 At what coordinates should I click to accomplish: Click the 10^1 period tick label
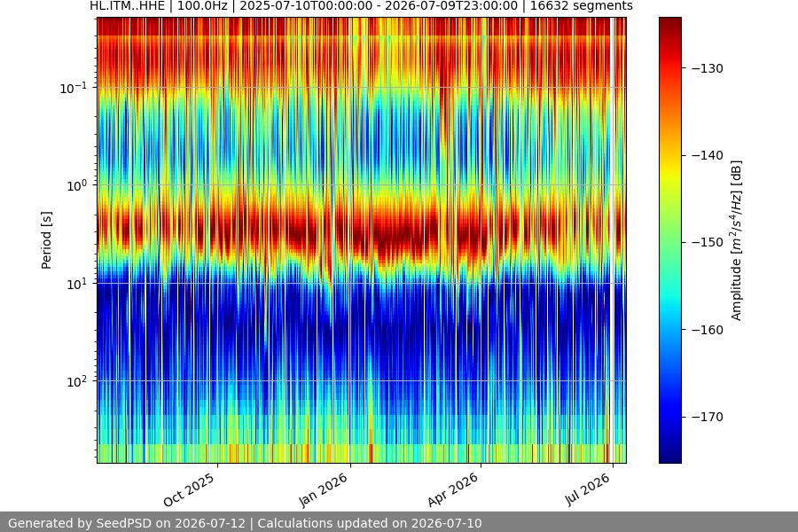(x=77, y=284)
